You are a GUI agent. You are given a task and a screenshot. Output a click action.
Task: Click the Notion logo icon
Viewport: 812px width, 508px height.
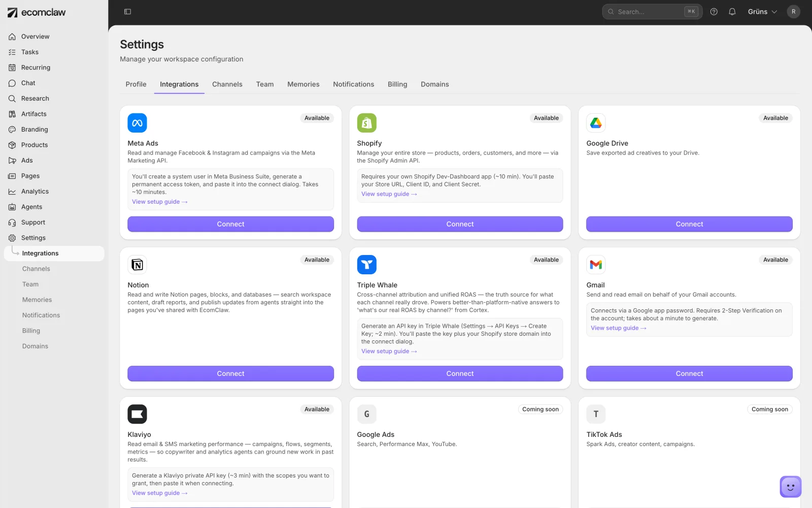point(137,265)
